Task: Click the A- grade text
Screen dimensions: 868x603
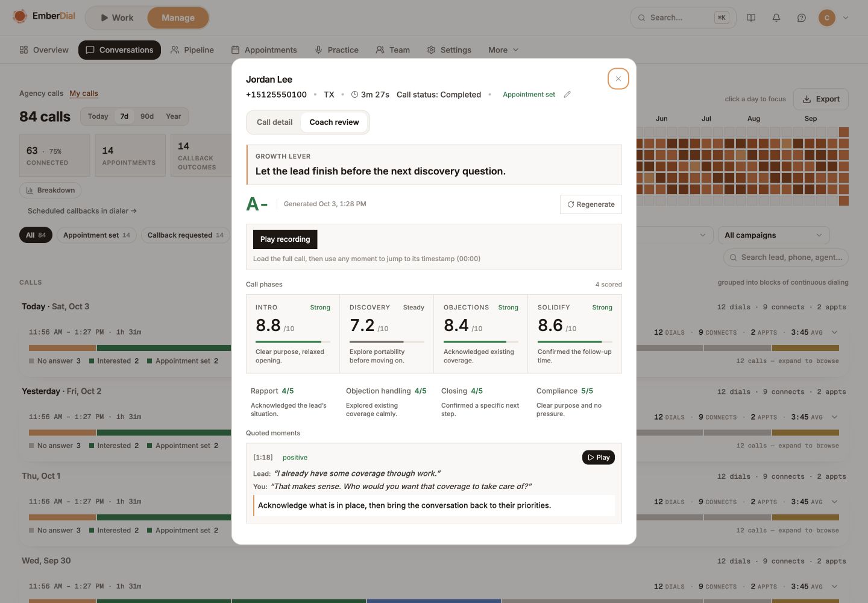Action: pos(257,204)
